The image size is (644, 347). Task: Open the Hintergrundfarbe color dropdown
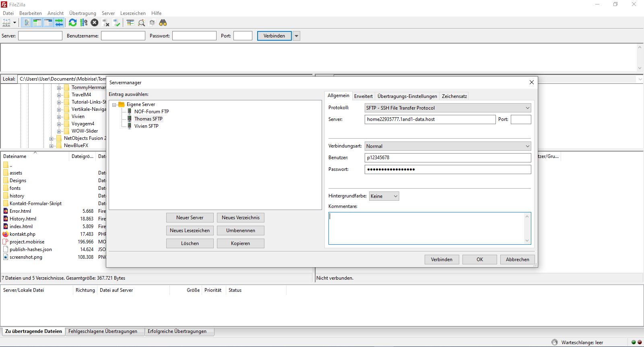tap(384, 196)
